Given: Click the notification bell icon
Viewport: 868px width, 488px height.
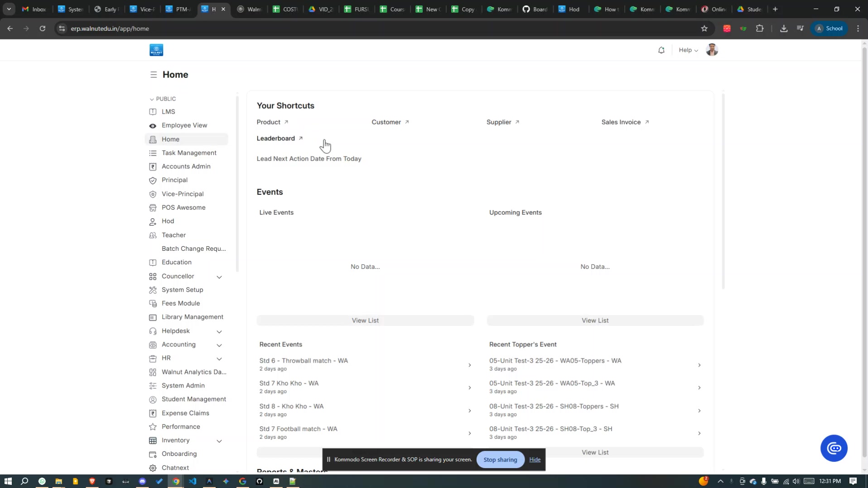Looking at the screenshot, I should click(x=661, y=50).
